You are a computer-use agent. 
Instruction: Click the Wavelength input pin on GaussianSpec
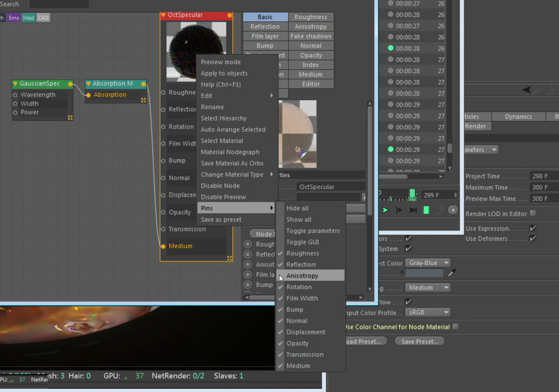click(x=15, y=95)
